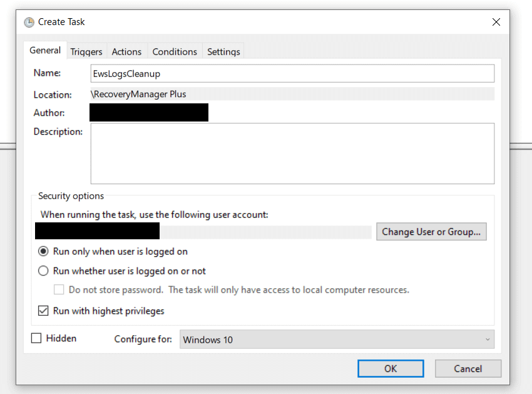Open the 'Configure for' dropdown
Screen dimensions: 532x394
tap(336, 339)
